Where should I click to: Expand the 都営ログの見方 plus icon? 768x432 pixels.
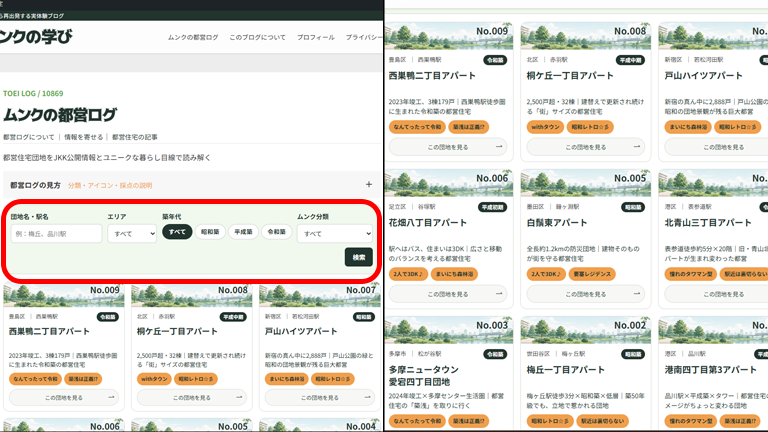[x=369, y=185]
